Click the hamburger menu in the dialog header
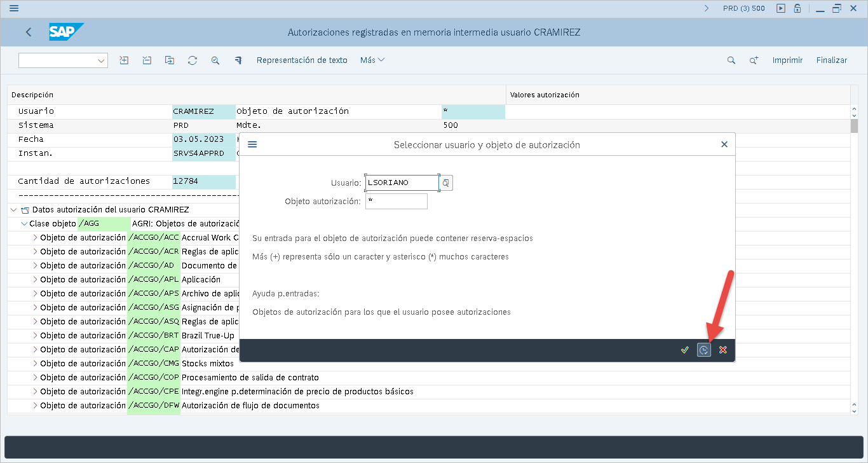Viewport: 868px width, 463px height. 252,144
